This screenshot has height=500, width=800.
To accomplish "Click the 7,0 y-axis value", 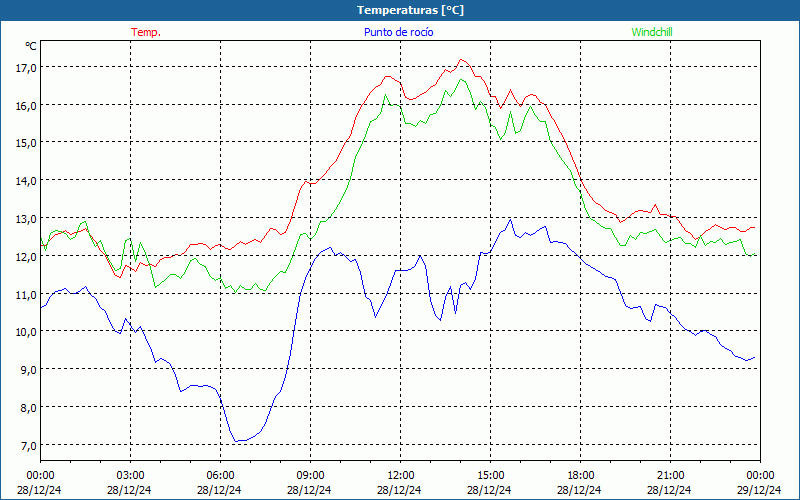I will [x=27, y=446].
